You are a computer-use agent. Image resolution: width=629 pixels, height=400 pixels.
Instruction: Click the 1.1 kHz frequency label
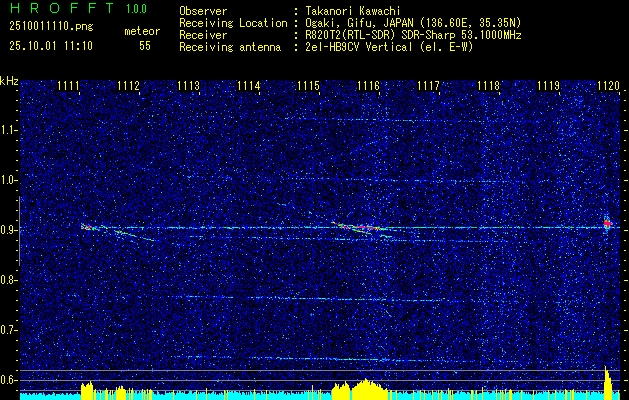coord(9,130)
